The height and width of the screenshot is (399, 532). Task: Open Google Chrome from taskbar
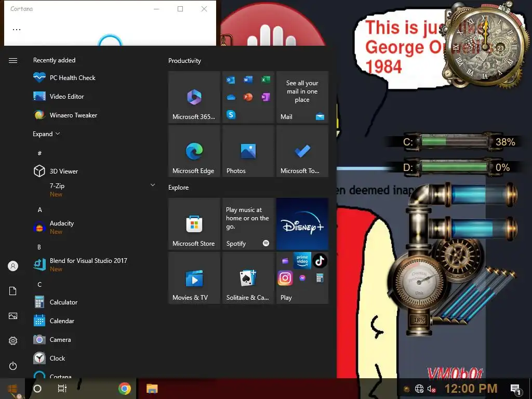(x=125, y=389)
